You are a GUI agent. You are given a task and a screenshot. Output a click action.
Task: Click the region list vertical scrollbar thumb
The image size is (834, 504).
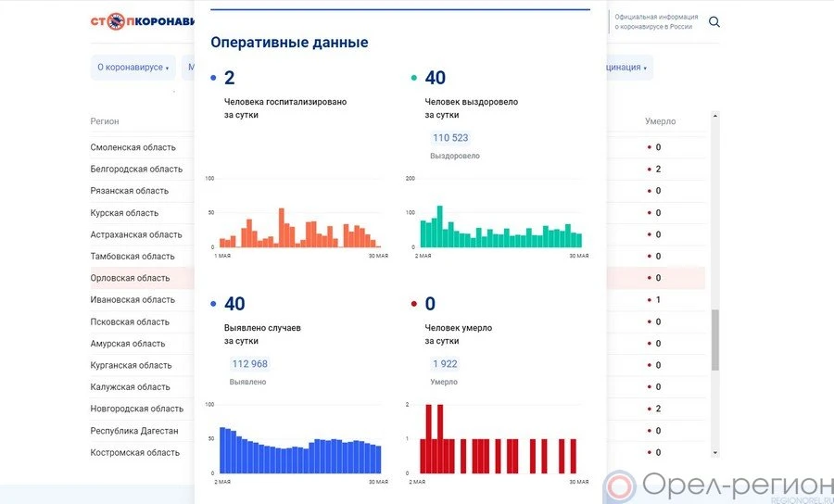tap(714, 340)
